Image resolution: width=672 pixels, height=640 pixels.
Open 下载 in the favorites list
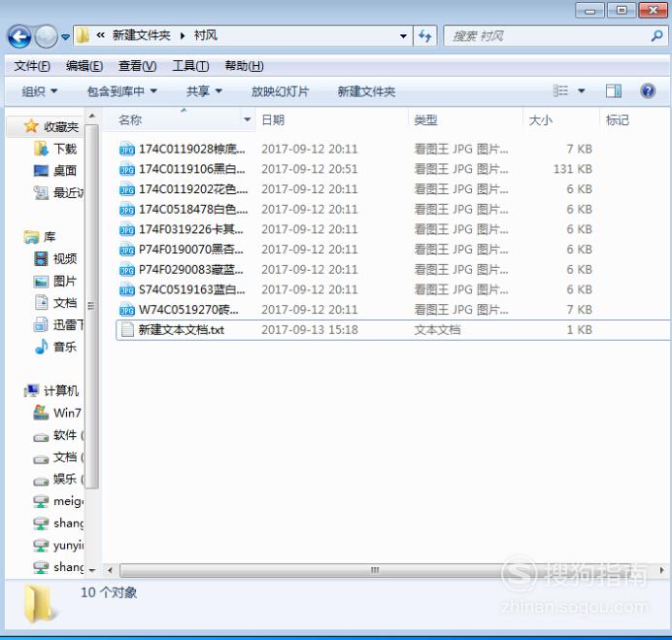65,149
